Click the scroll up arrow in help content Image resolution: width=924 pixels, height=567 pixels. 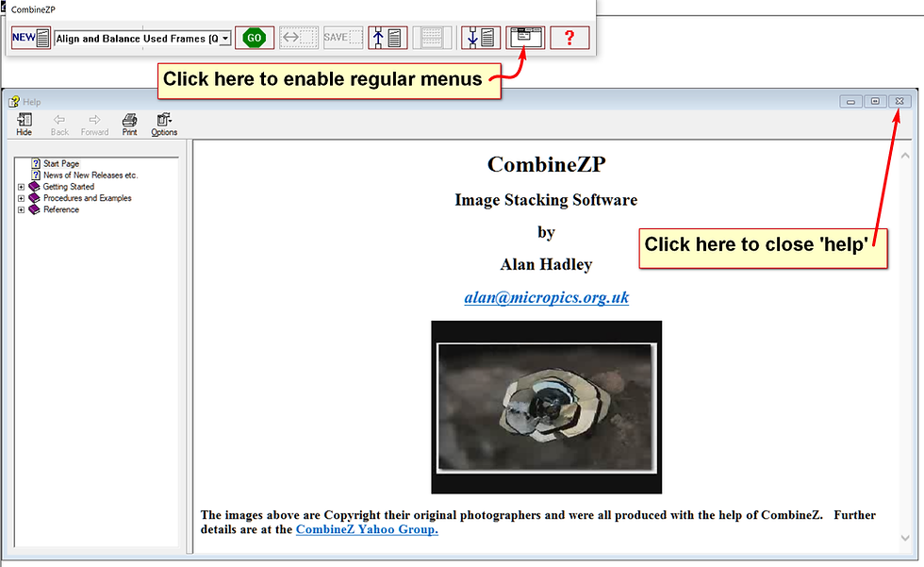[x=905, y=156]
